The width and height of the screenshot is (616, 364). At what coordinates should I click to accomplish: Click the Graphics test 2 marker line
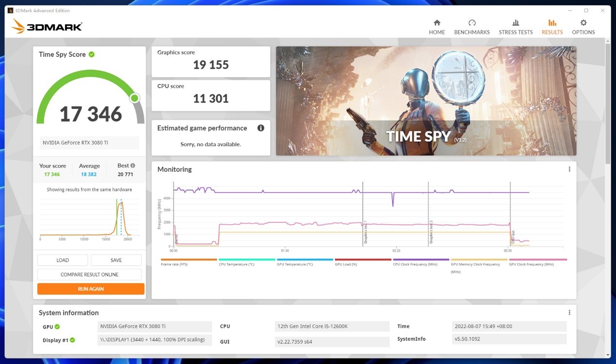coord(428,214)
